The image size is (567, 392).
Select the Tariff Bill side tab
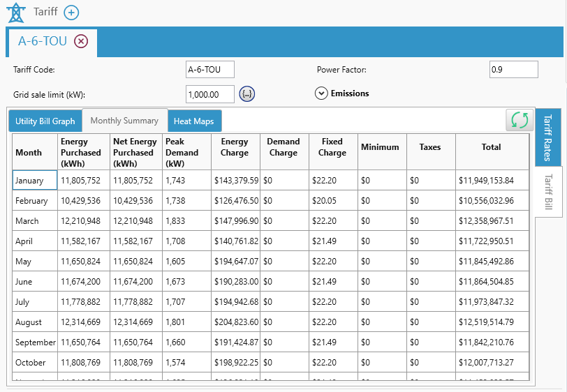coord(548,192)
